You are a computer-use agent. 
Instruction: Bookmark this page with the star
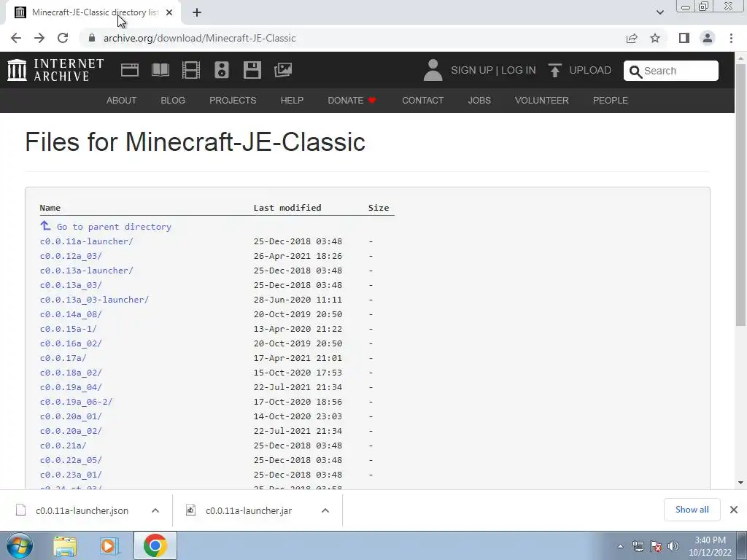[x=655, y=38]
